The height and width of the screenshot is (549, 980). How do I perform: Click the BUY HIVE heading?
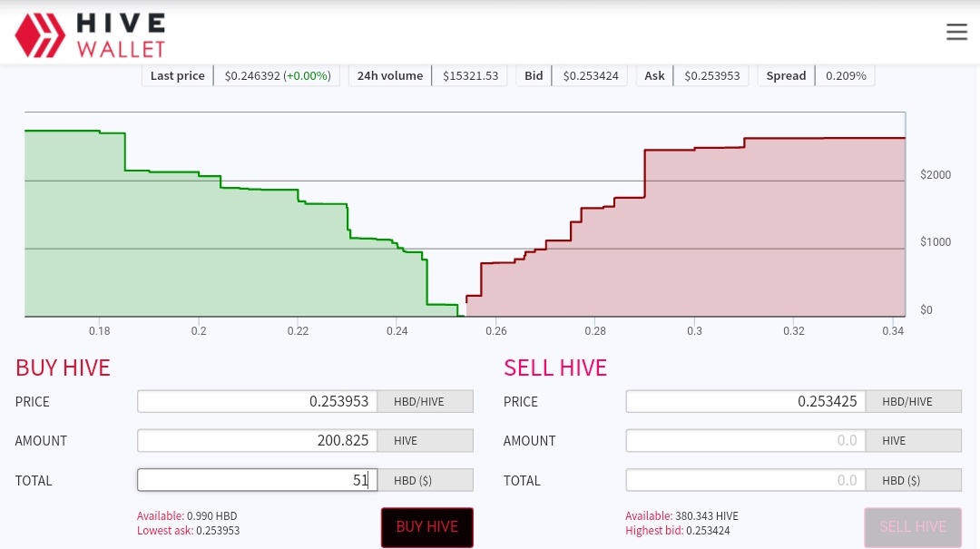(x=63, y=368)
